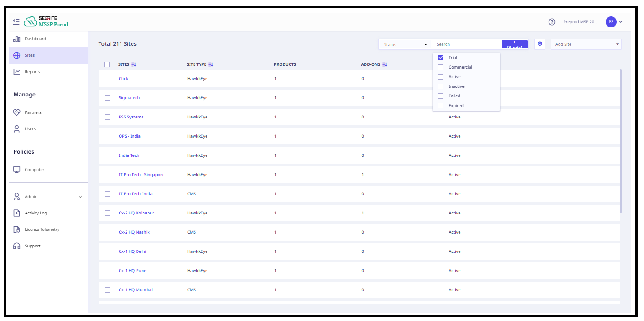
Task: Select the PSS Systems row checkbox
Action: click(x=107, y=117)
